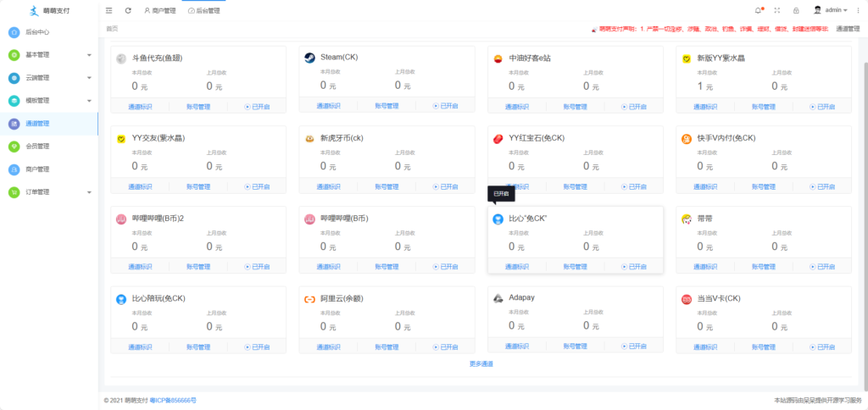
Task: Click the 通道管理 purple sidebar icon
Action: [x=14, y=124]
